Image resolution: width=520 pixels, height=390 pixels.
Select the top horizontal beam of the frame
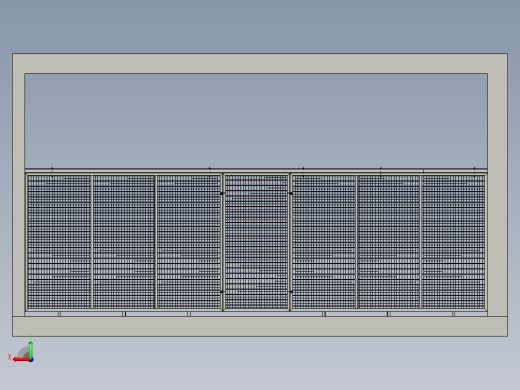(260, 63)
